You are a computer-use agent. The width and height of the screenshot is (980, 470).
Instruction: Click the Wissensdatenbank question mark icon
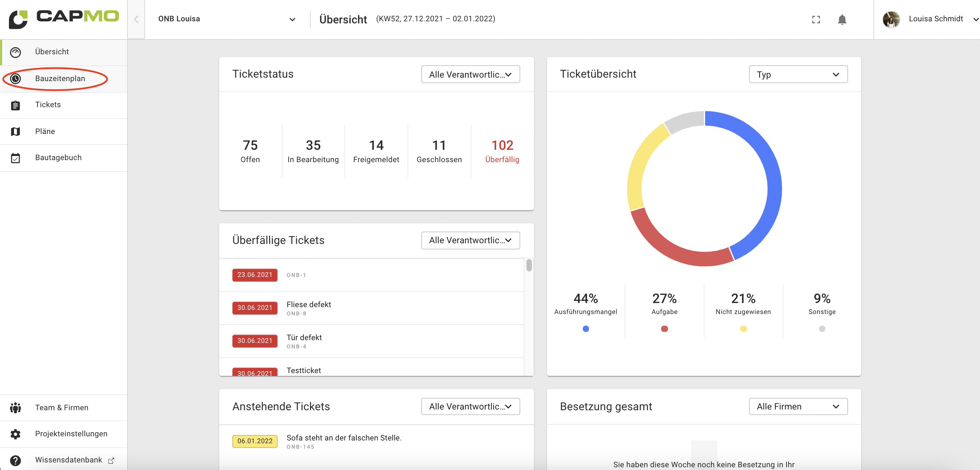pos(15,460)
